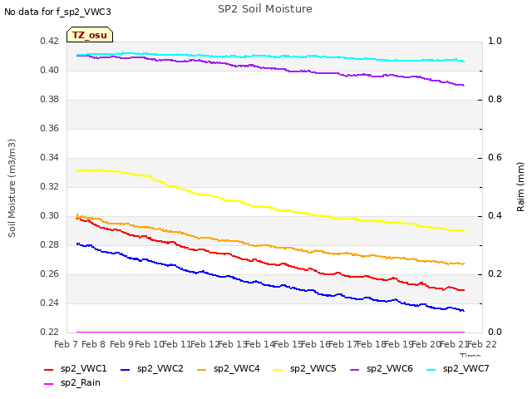This screenshot has height=399, width=532.
Task: Click the 0.38 left axis value
Action: click(x=50, y=100)
